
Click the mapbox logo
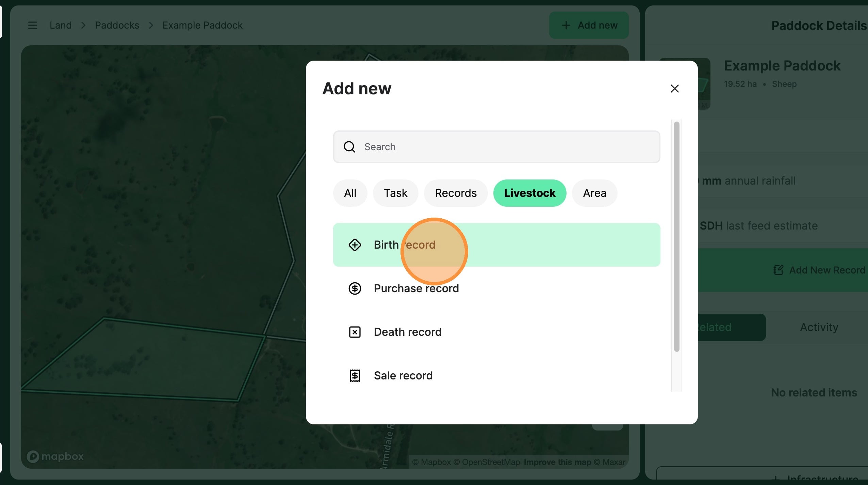(55, 456)
